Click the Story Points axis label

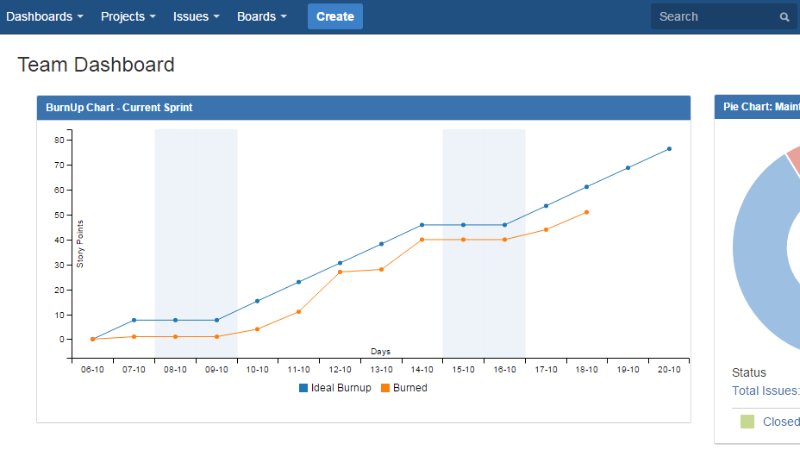[80, 244]
